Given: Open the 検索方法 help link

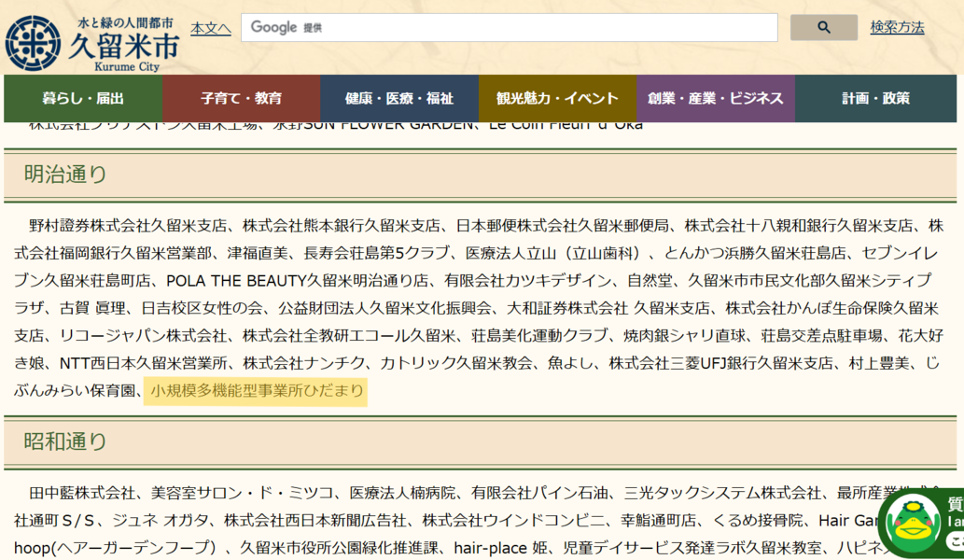Looking at the screenshot, I should coord(897,28).
